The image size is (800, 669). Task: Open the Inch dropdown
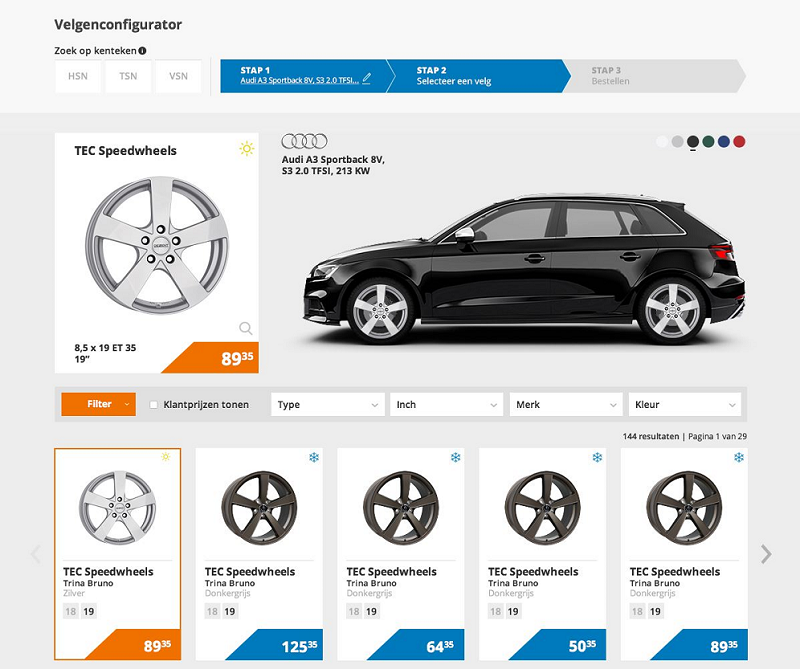tap(446, 405)
